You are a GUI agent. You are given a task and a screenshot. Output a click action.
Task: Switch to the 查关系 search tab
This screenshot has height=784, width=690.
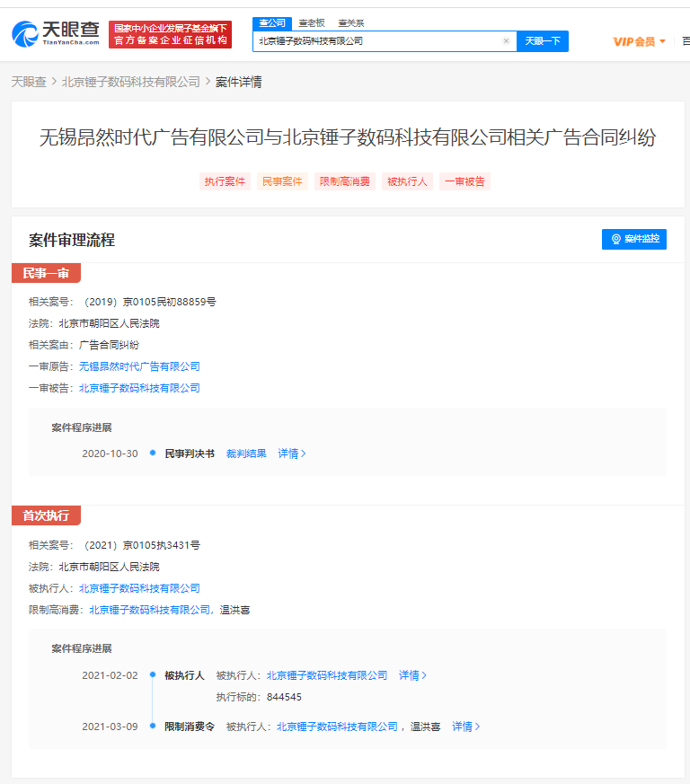pos(351,22)
